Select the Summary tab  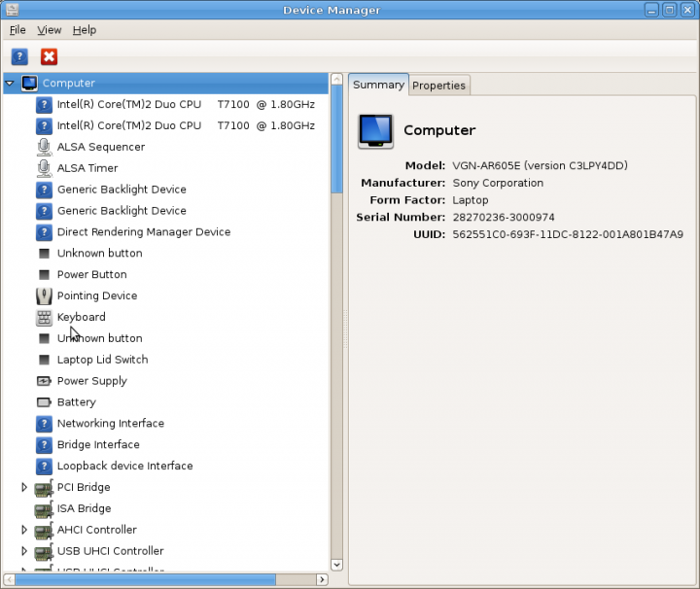(x=378, y=85)
